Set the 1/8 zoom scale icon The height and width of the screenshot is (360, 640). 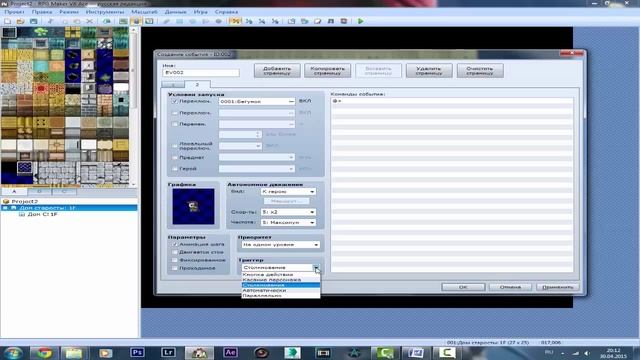coord(275,21)
